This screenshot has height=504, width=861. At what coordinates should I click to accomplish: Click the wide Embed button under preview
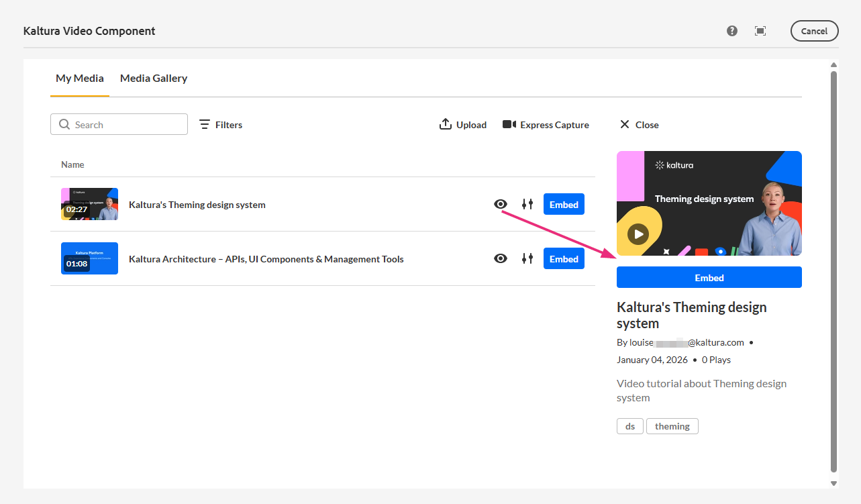click(709, 277)
